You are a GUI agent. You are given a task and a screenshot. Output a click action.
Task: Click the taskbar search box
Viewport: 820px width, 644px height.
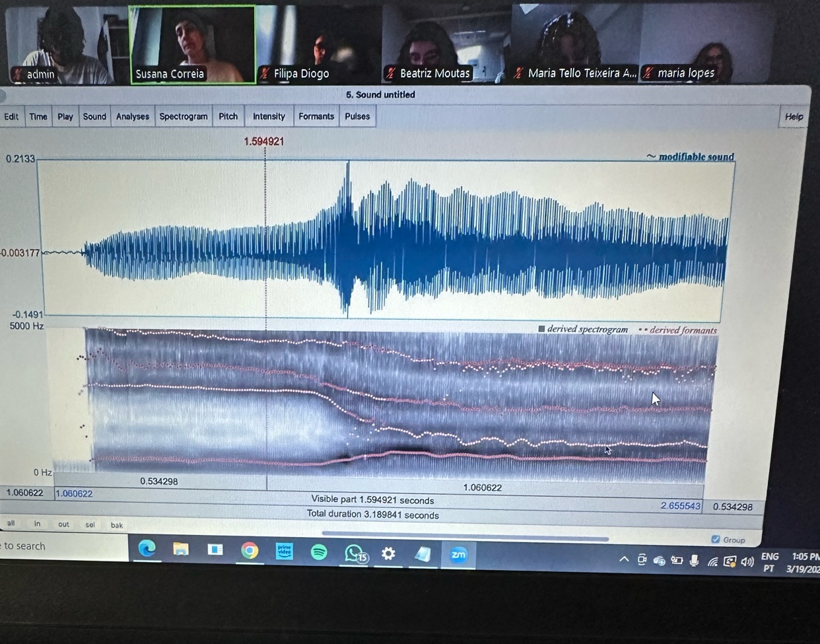[x=64, y=546]
